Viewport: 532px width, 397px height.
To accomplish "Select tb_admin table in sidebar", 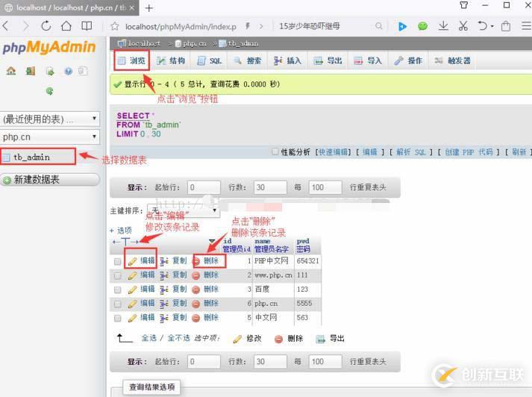I will pyautogui.click(x=31, y=157).
